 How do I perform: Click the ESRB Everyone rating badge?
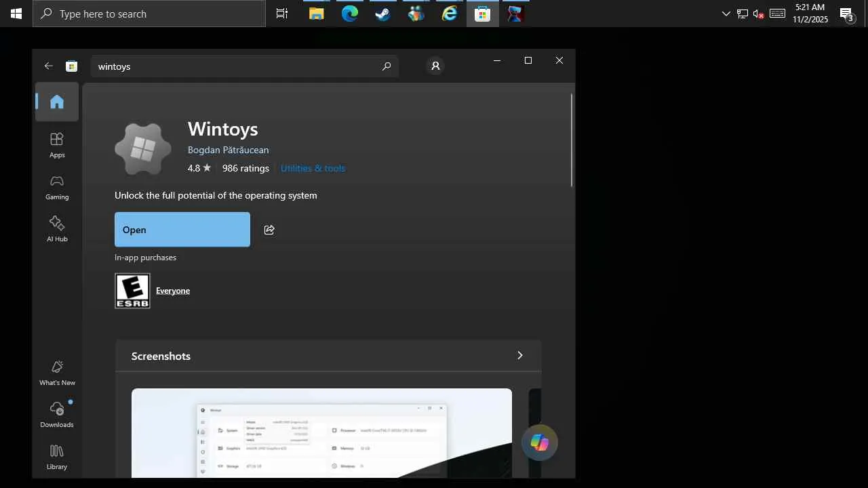pyautogui.click(x=132, y=291)
